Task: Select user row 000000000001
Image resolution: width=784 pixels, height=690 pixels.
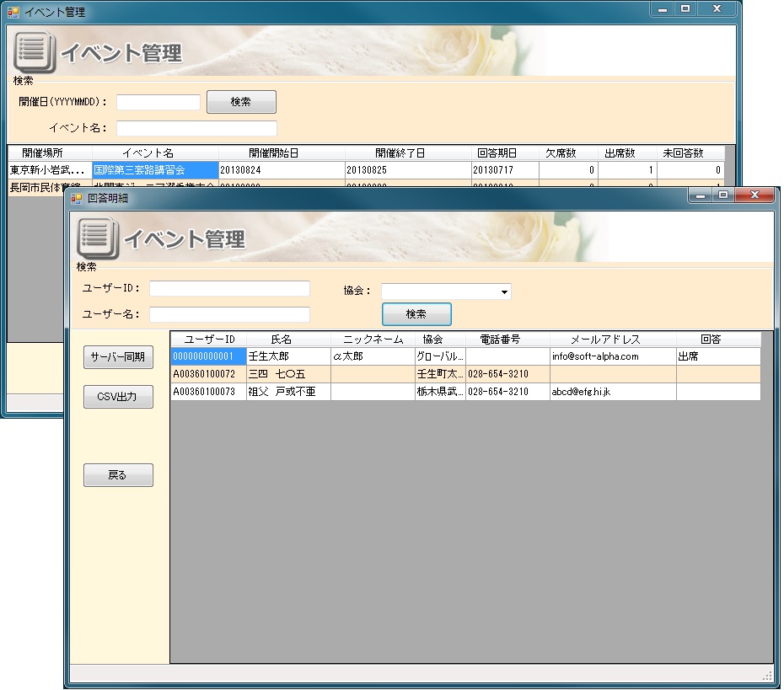Action: coord(207,356)
